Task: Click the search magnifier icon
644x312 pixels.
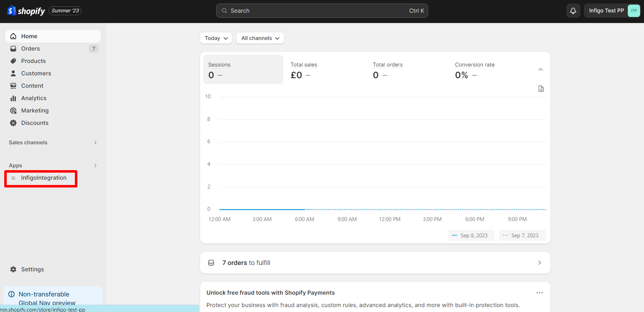Action: point(224,11)
